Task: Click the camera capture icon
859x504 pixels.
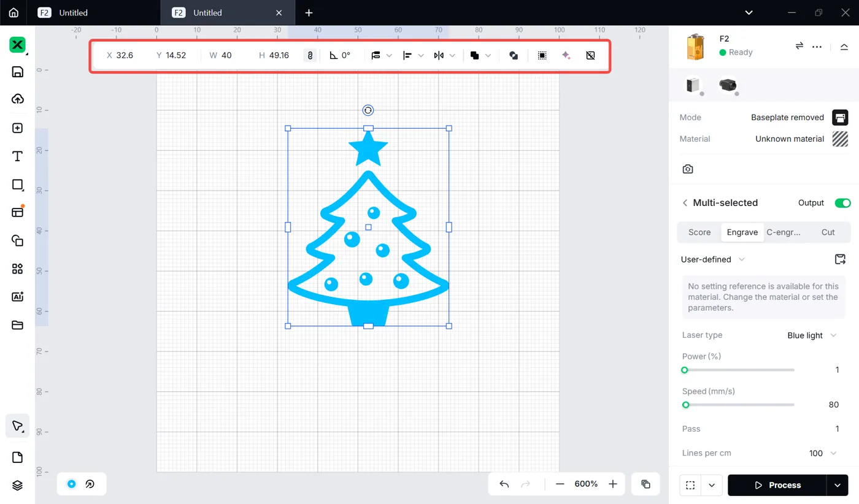Action: [x=688, y=169]
